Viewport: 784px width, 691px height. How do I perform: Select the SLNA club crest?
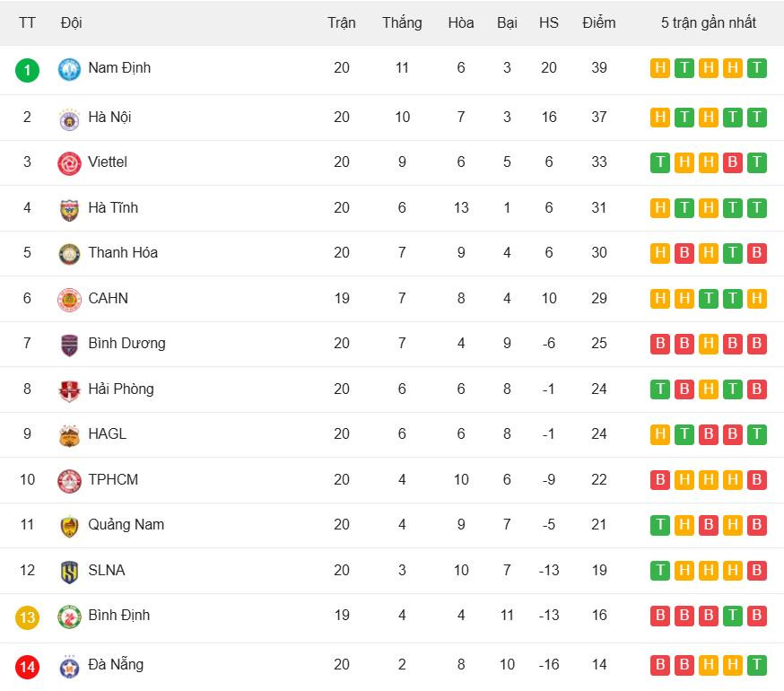tap(69, 571)
